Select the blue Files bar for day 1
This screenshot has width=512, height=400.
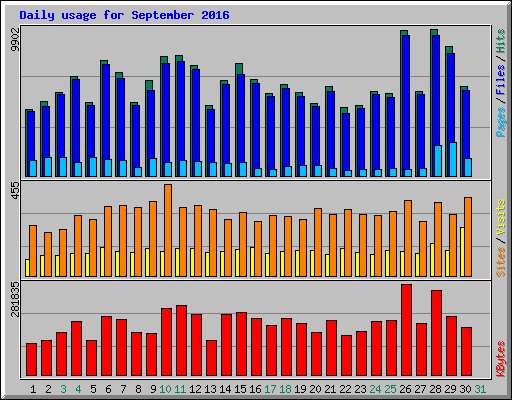[31, 144]
